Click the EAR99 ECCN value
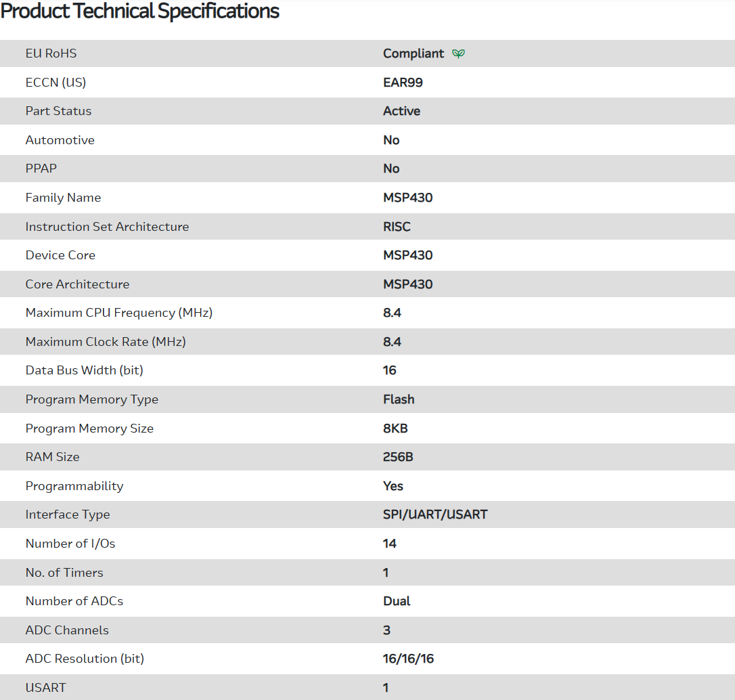 tap(403, 83)
